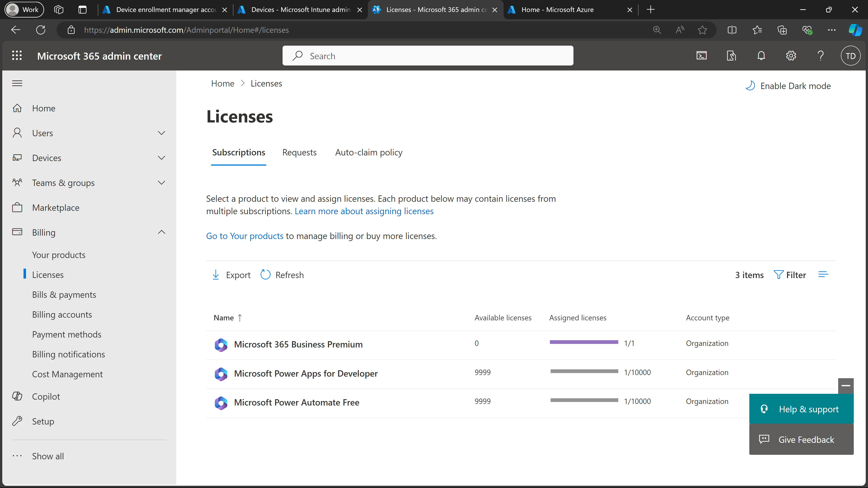Switch to the Auto-claim policy tab
The height and width of the screenshot is (488, 868).
pos(369,152)
